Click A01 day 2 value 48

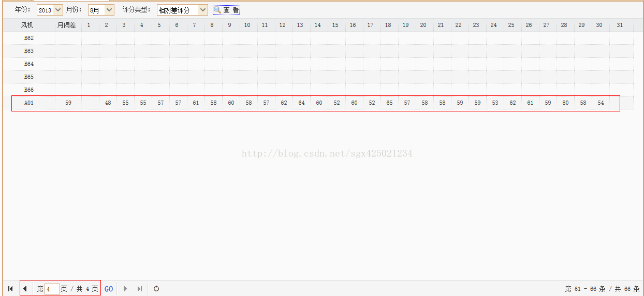coord(108,103)
